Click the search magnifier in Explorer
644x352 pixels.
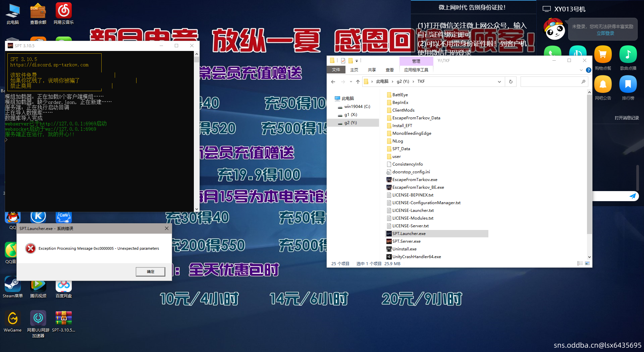point(583,81)
